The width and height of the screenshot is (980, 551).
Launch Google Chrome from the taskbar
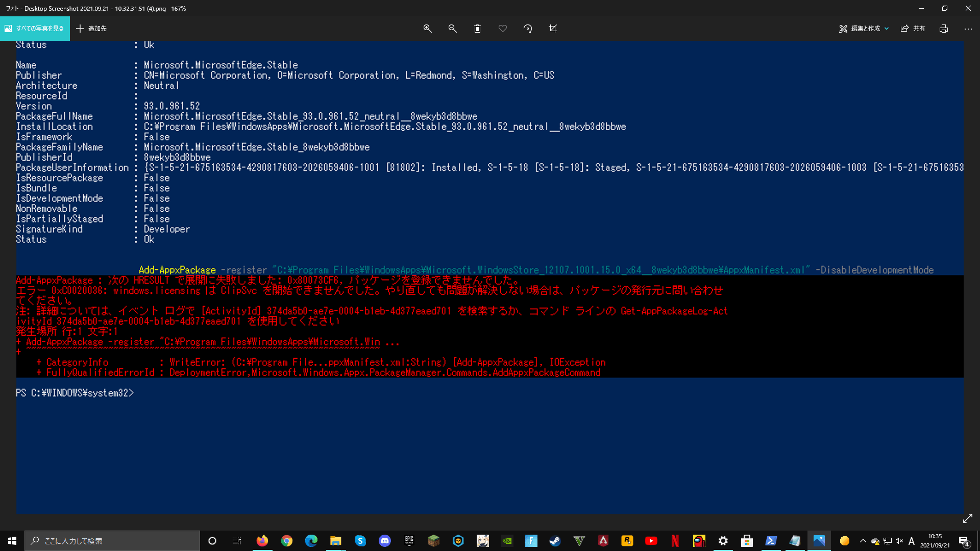(x=287, y=541)
